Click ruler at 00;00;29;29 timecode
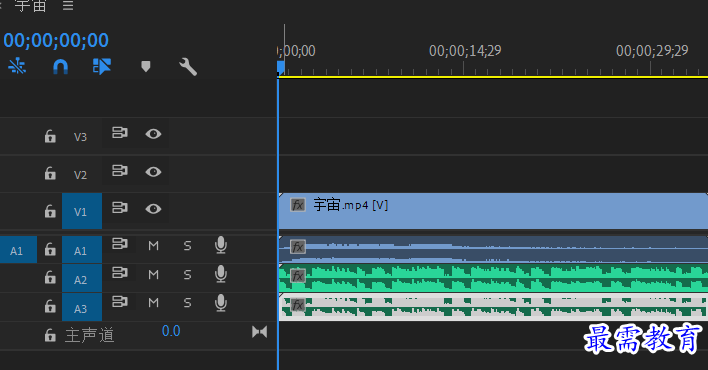The height and width of the screenshot is (370, 708). coord(652,51)
